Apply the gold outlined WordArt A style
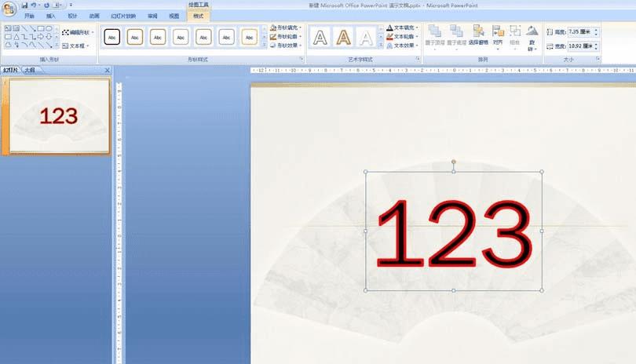This screenshot has width=636, height=364. tap(343, 38)
